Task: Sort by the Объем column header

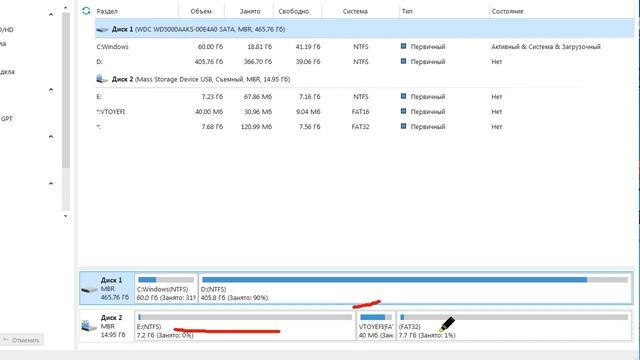Action: click(x=201, y=11)
